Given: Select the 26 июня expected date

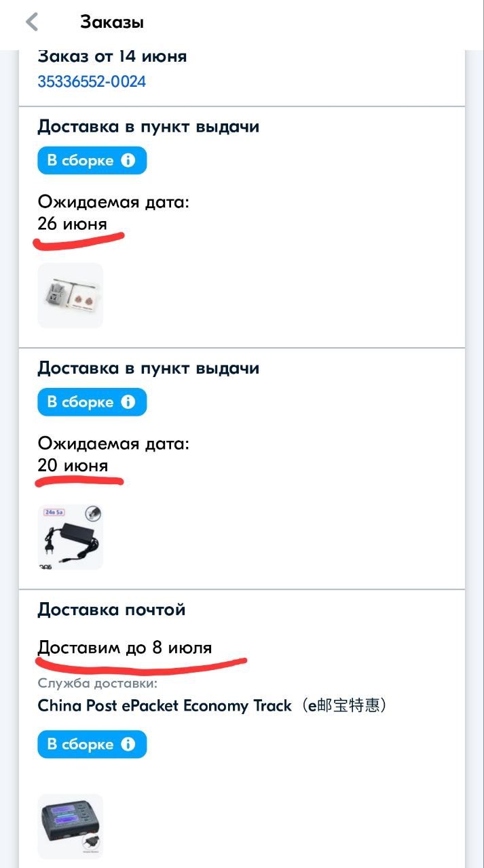Looking at the screenshot, I should [x=73, y=224].
